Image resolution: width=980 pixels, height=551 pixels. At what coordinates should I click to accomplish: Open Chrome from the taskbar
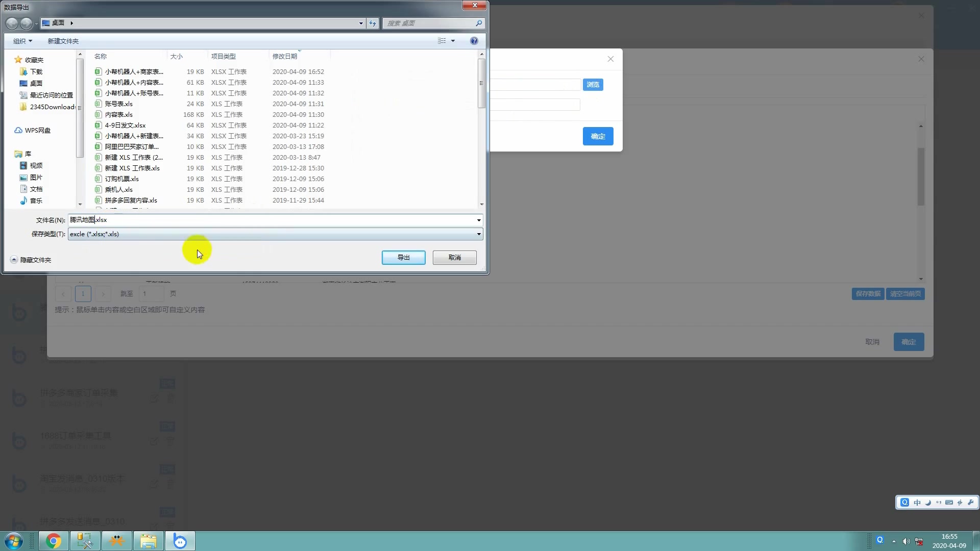click(54, 541)
